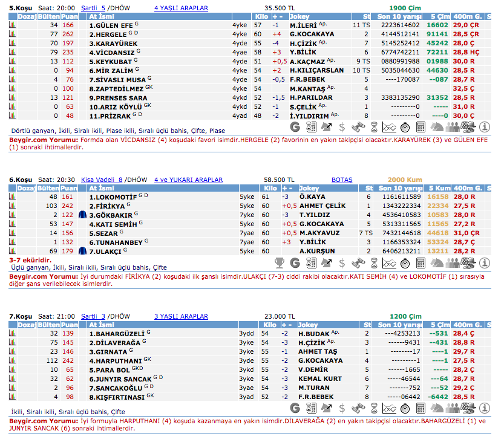Open the G icon in race 5 toolbar
This screenshot has width=504, height=445.
click(295, 127)
